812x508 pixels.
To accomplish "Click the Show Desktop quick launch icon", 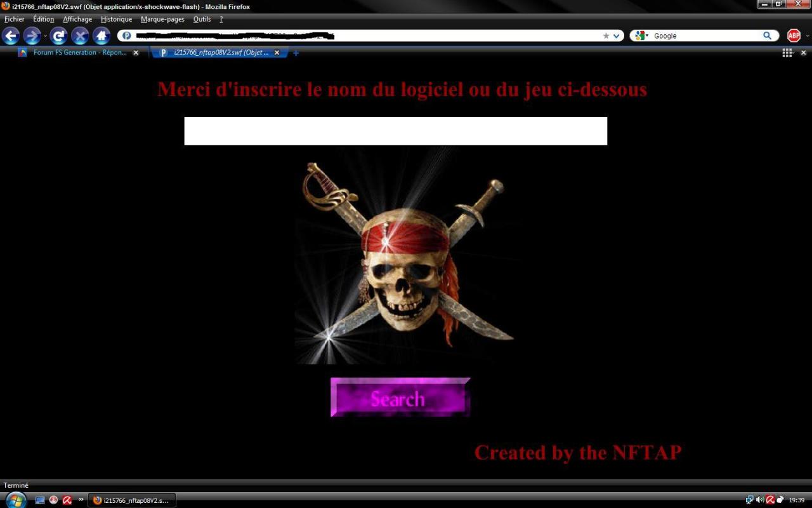I will (x=40, y=500).
